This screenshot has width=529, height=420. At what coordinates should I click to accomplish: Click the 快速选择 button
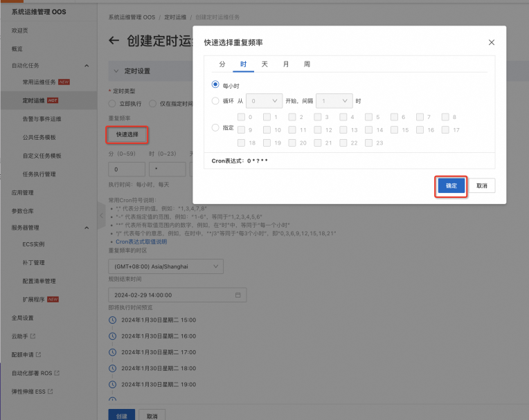point(127,134)
